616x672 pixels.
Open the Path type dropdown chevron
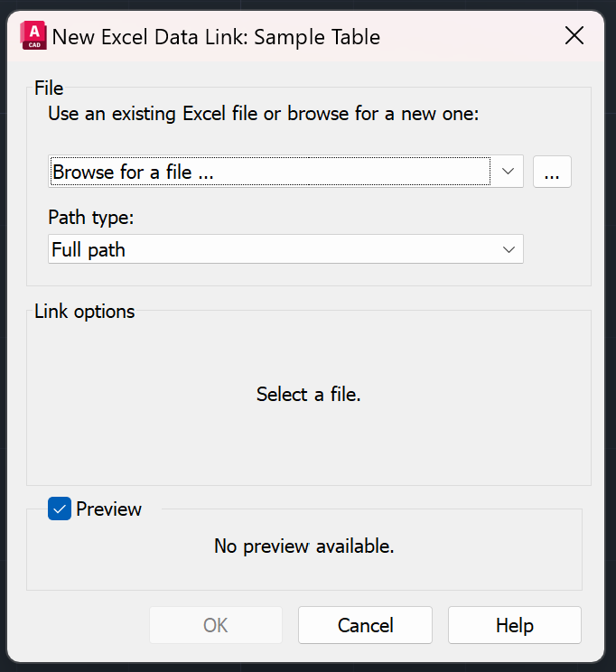pyautogui.click(x=509, y=249)
